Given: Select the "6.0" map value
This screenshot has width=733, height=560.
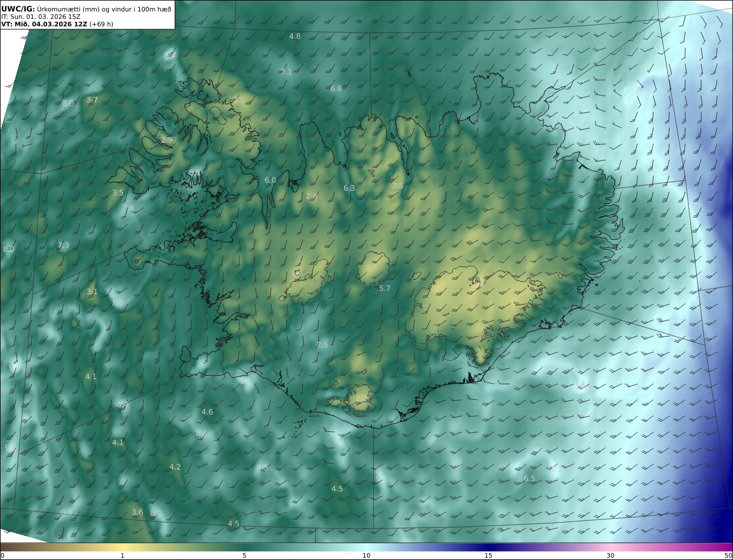Looking at the screenshot, I should coord(270,180).
